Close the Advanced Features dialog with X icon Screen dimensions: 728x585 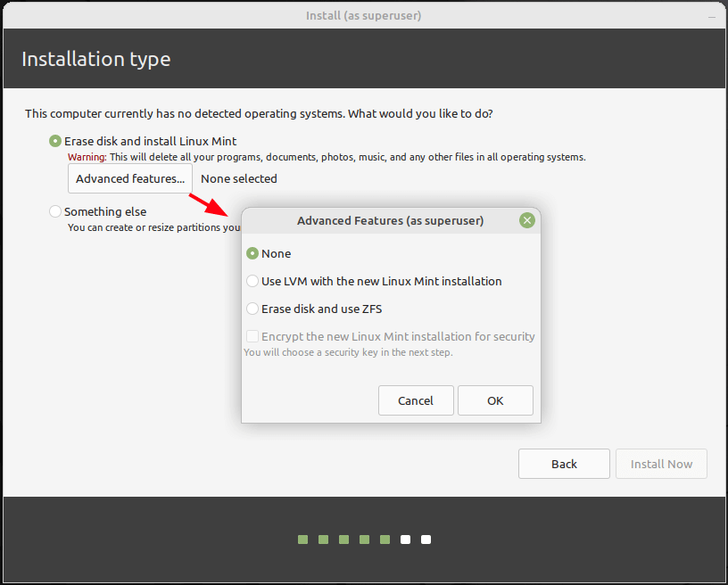527,220
